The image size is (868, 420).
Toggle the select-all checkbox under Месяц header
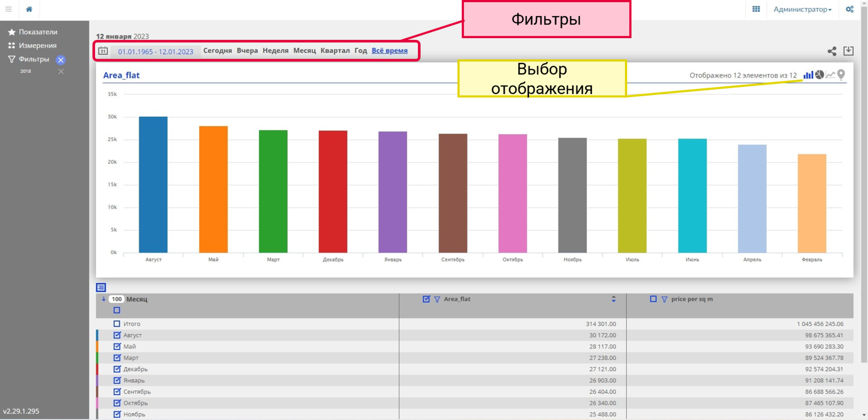coord(117,310)
